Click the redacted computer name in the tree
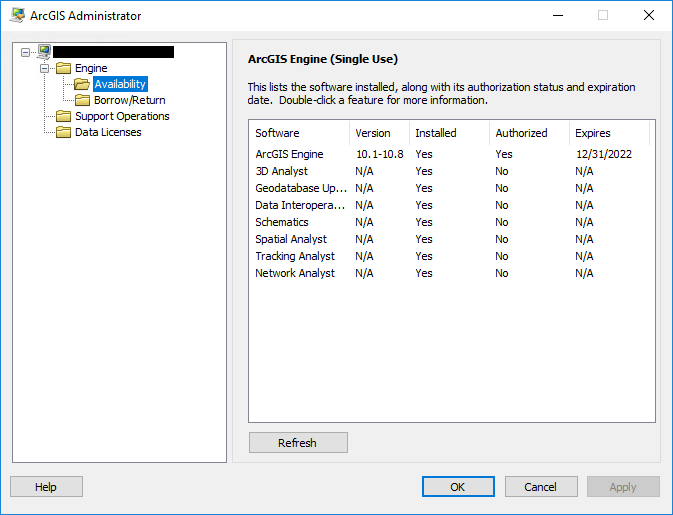The height and width of the screenshot is (515, 673). [113, 52]
